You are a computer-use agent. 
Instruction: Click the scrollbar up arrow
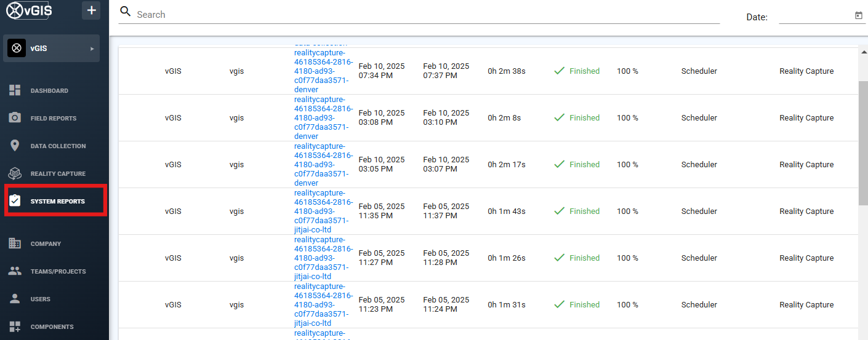(x=863, y=52)
